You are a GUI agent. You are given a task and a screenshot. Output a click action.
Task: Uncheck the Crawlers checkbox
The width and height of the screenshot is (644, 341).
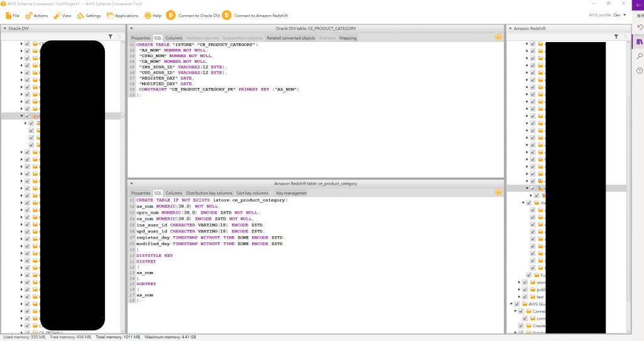point(521,326)
